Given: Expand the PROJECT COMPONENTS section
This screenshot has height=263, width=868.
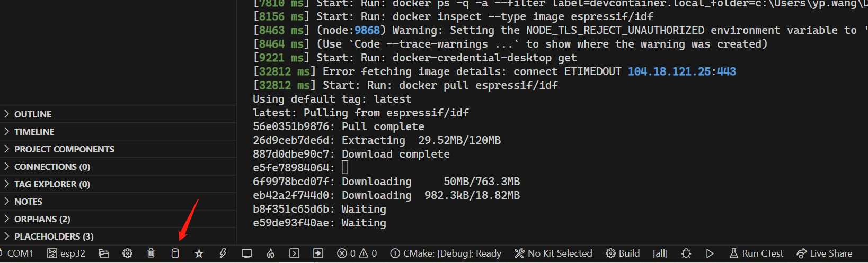Looking at the screenshot, I should [64, 149].
